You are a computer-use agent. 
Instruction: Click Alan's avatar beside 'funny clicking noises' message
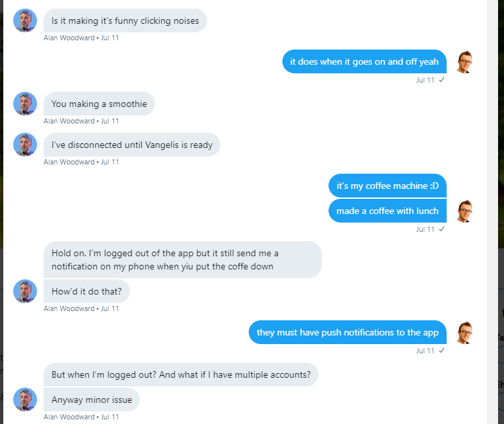25,20
